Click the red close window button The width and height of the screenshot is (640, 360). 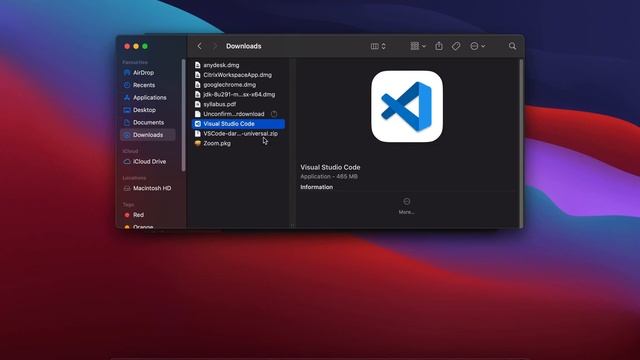pyautogui.click(x=127, y=46)
